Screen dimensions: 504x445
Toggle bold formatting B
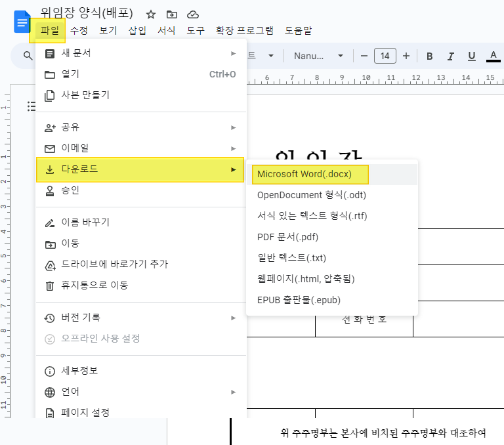429,56
